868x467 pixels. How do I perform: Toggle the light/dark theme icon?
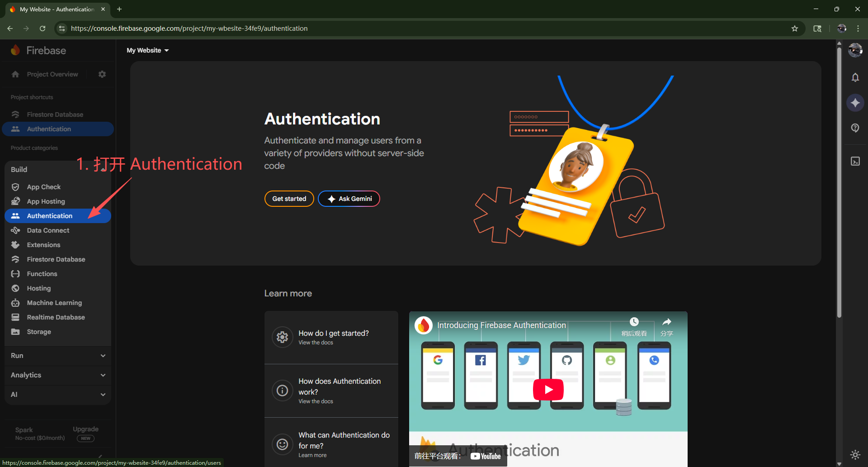click(855, 454)
